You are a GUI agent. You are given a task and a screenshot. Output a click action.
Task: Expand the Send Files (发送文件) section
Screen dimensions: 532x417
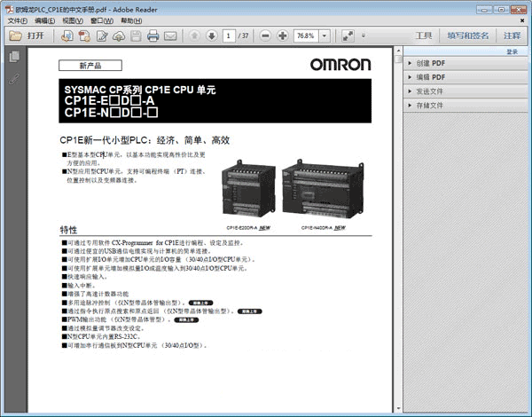(465, 91)
